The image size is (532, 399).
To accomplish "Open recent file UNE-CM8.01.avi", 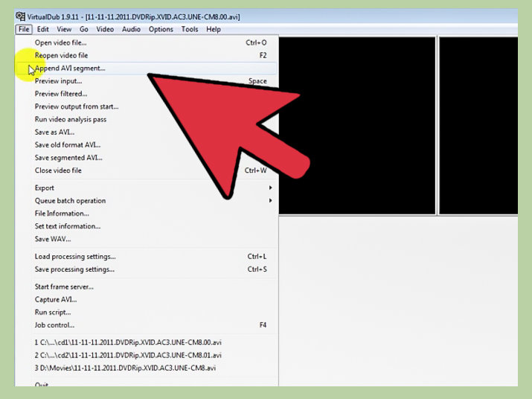I will pos(128,355).
